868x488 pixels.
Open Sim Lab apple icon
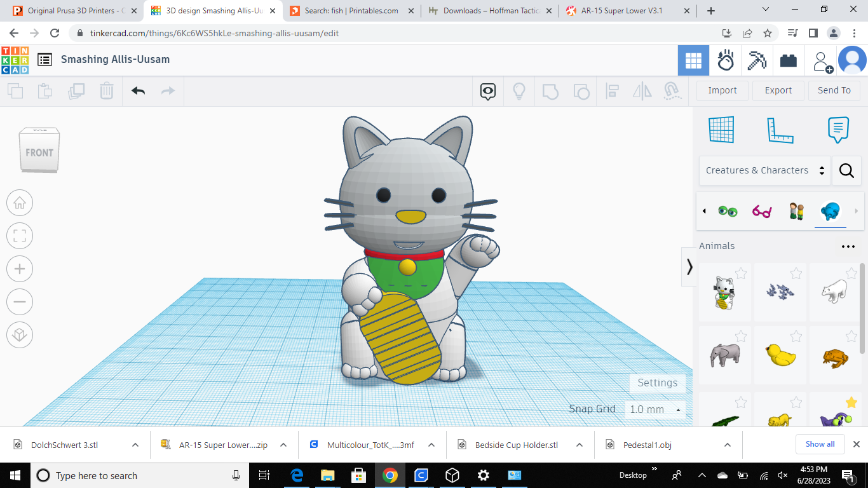726,61
